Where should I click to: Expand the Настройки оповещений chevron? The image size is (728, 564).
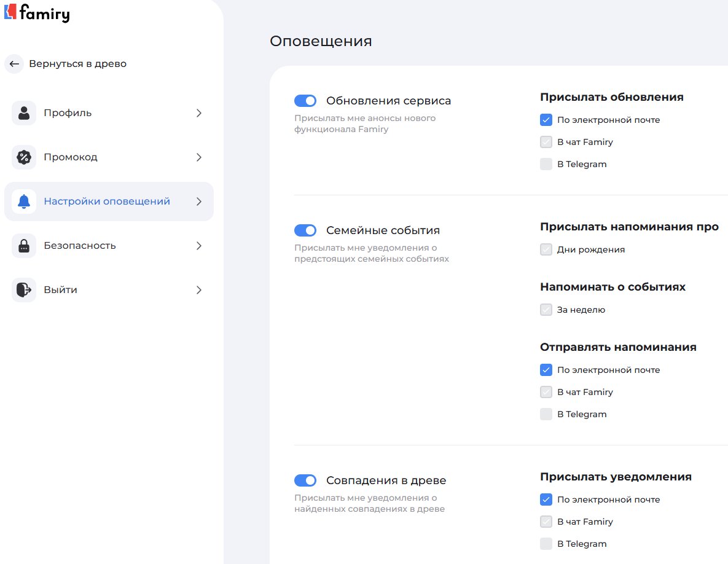point(198,202)
